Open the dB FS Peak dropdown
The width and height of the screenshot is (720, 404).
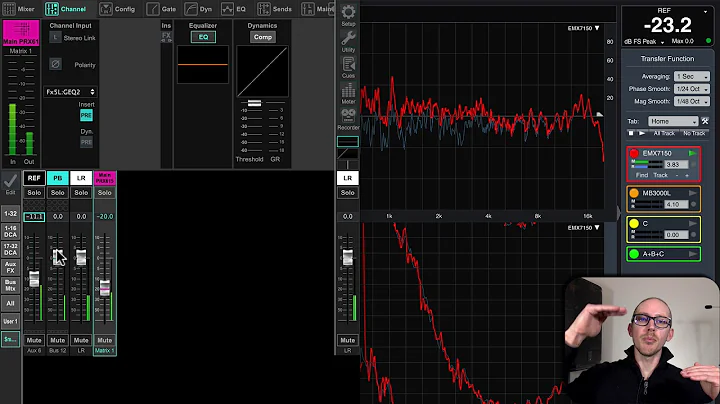pos(644,42)
